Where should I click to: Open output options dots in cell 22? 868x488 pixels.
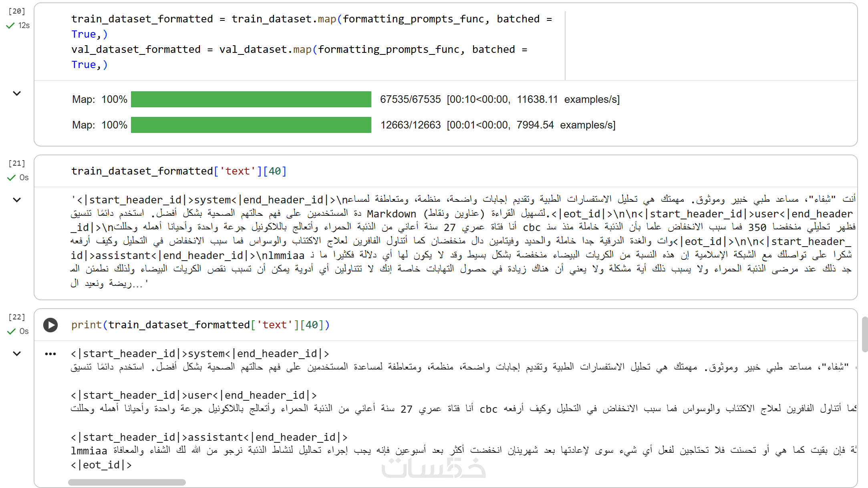(50, 354)
